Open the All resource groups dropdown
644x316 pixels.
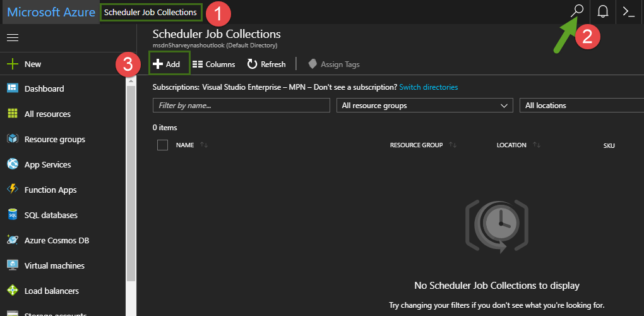click(425, 106)
